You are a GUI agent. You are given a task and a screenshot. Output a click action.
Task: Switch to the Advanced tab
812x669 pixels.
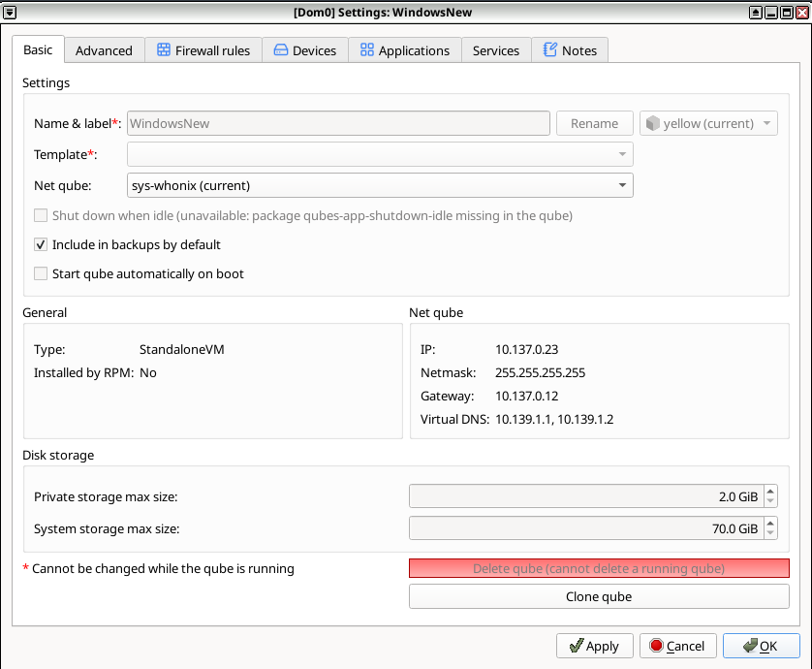tap(104, 50)
